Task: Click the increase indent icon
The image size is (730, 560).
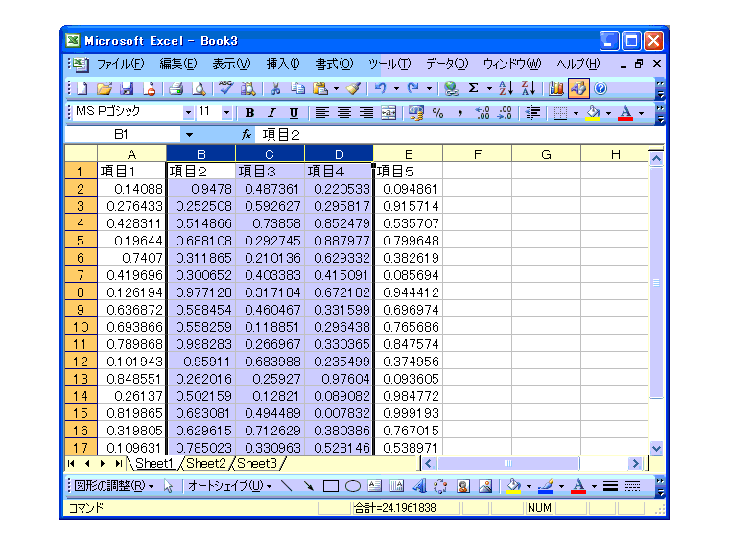Action: [532, 113]
